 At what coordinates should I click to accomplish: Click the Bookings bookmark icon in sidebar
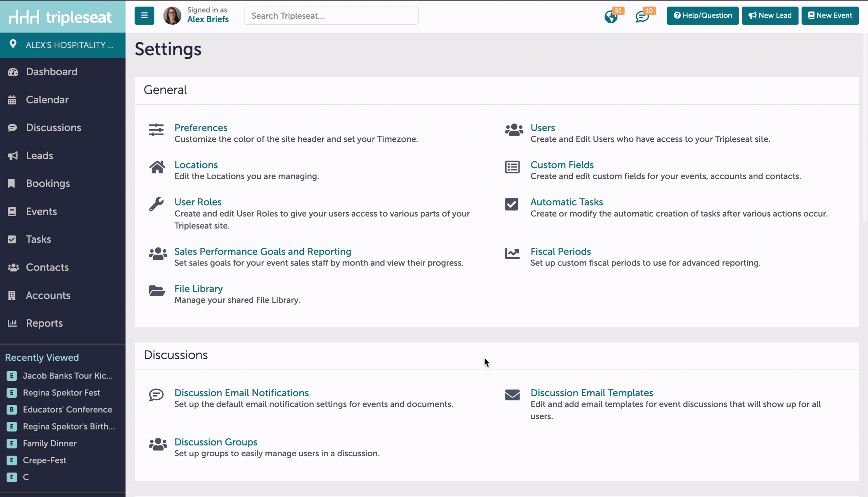click(x=11, y=184)
